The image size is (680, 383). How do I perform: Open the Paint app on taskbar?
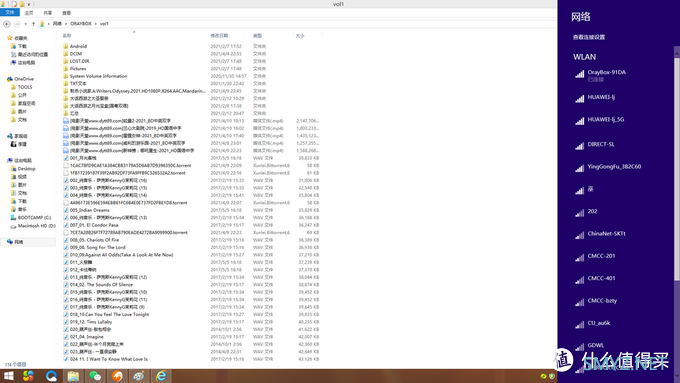tap(139, 376)
